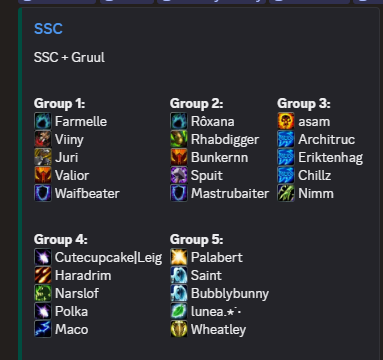383x360 pixels.
Task: Click the SSC + Gruul description text
Action: [69, 57]
